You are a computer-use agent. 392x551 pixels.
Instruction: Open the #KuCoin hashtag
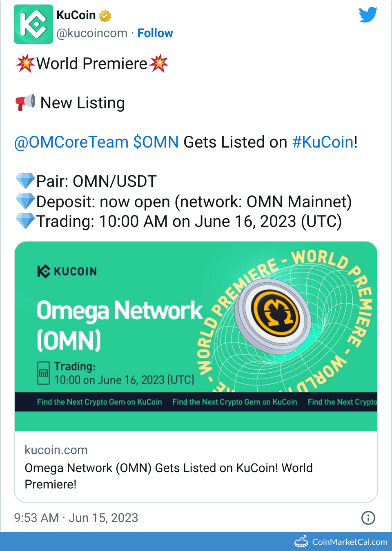[x=323, y=142]
